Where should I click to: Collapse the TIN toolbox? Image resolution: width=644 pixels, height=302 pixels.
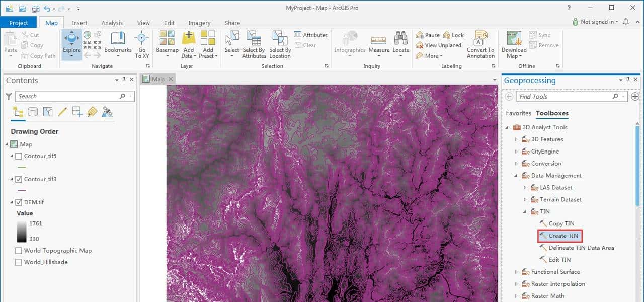coord(525,211)
